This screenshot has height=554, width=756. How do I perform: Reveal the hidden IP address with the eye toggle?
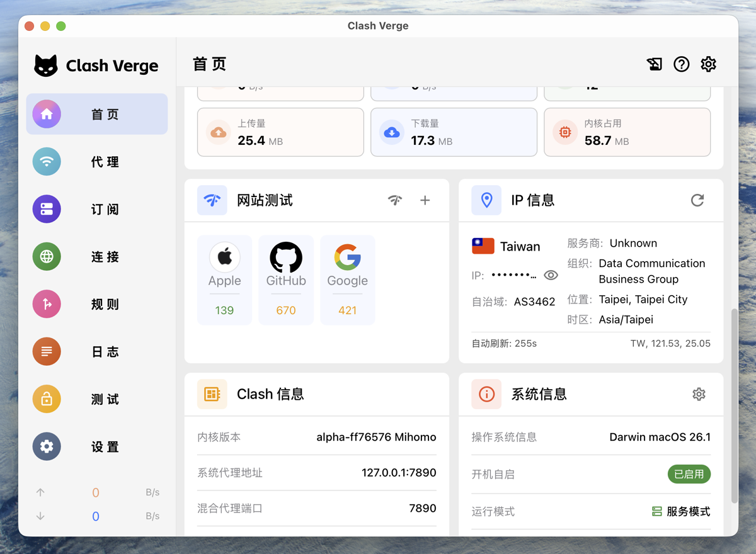(551, 274)
